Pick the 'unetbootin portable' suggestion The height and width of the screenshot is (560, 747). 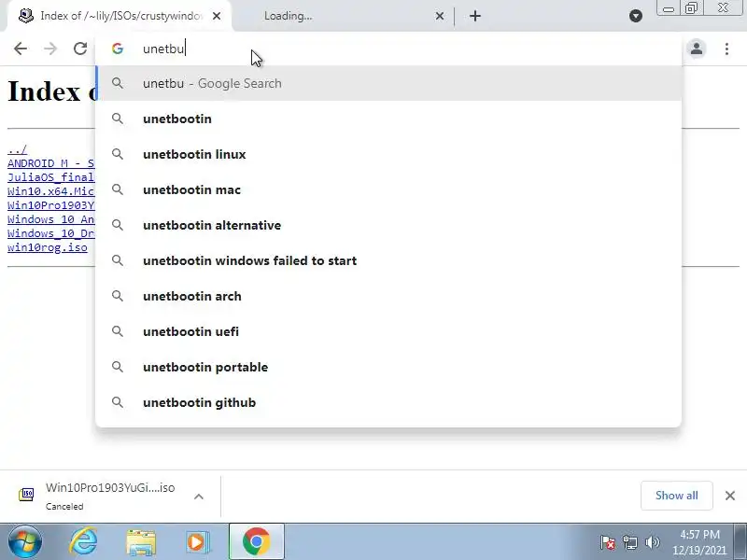pyautogui.click(x=388, y=367)
